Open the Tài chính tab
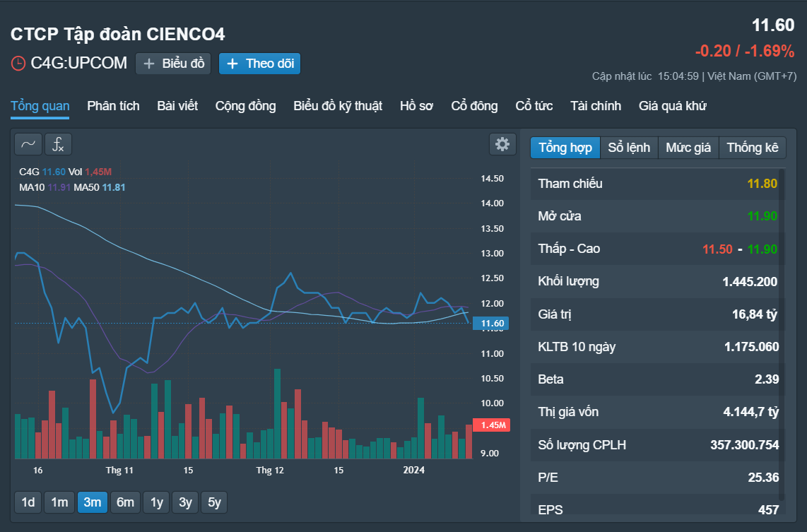Viewport: 807px width, 532px height. (596, 106)
